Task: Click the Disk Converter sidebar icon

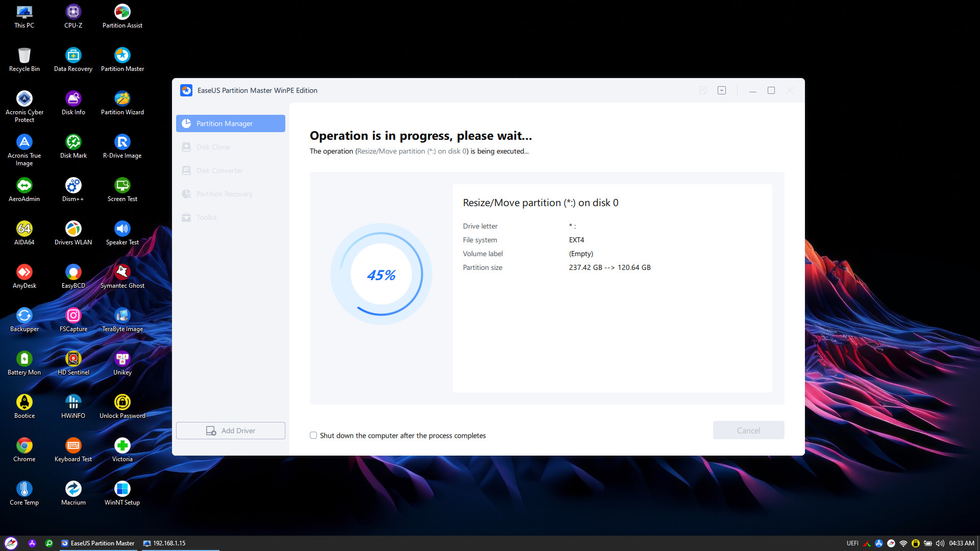Action: [x=186, y=170]
